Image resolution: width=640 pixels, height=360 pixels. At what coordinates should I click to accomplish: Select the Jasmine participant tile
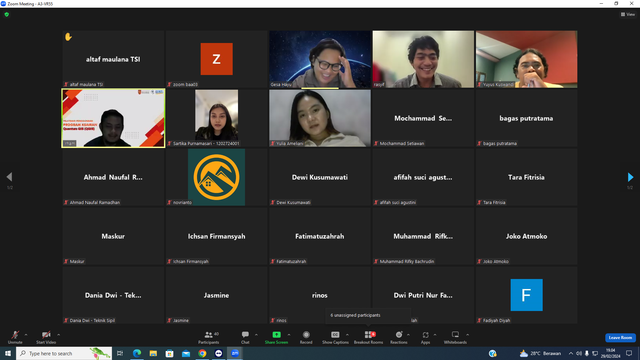[216, 295]
